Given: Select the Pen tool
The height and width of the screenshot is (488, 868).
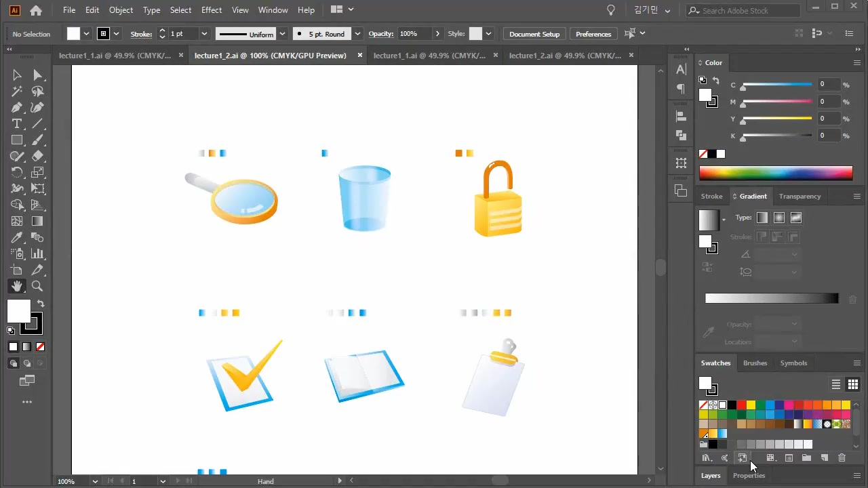Looking at the screenshot, I should click(17, 108).
